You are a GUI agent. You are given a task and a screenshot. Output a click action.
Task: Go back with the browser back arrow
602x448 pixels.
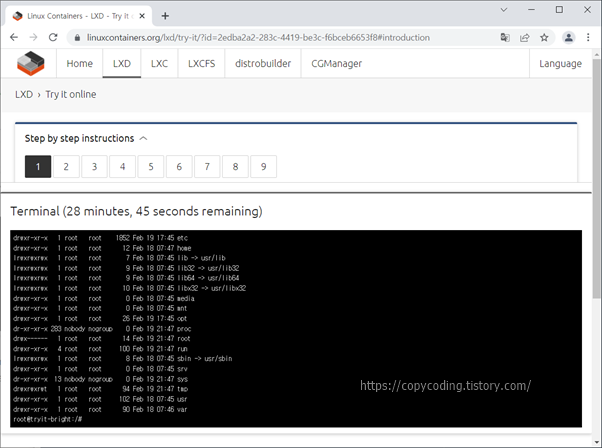[14, 37]
